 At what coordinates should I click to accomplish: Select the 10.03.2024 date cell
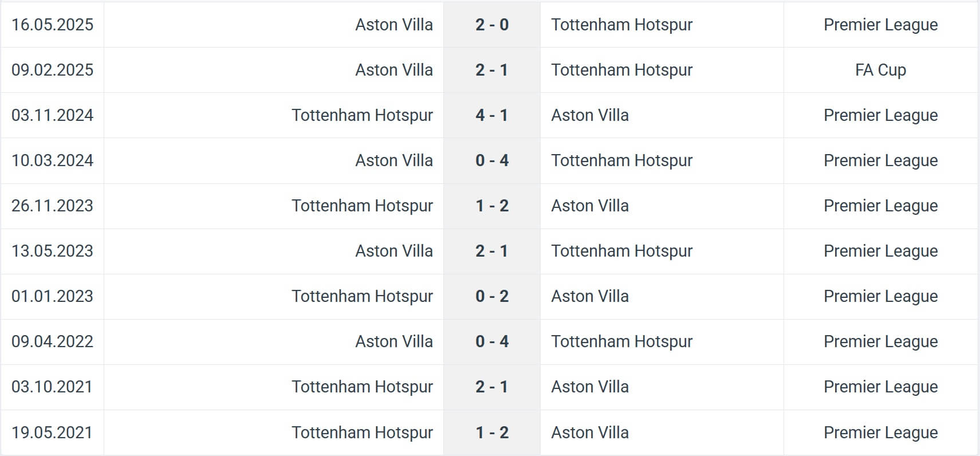[x=52, y=160]
